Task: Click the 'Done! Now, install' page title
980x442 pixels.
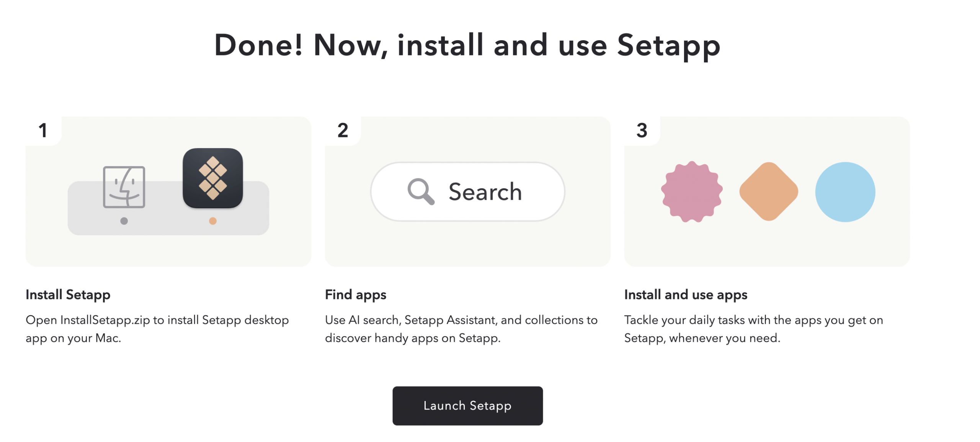Action: [x=467, y=45]
